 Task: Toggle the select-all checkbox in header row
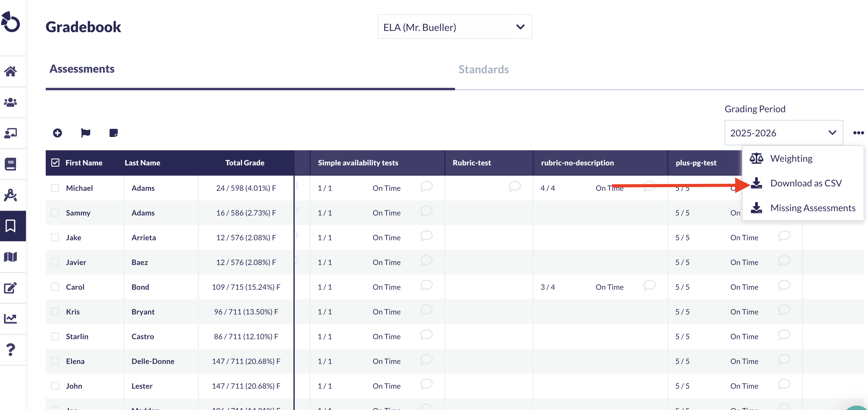pyautogui.click(x=56, y=162)
